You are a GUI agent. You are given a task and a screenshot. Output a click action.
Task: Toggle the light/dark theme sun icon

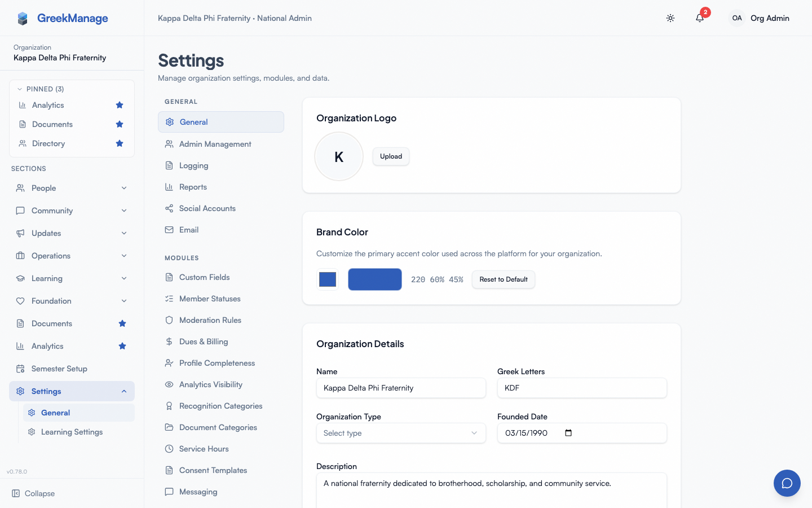pyautogui.click(x=670, y=18)
